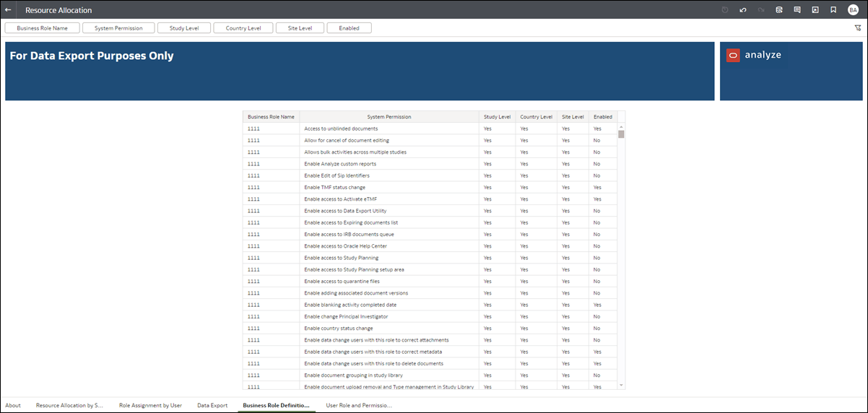
Task: Select 'Enable access to Expiring documents list' cell
Action: [x=389, y=222]
